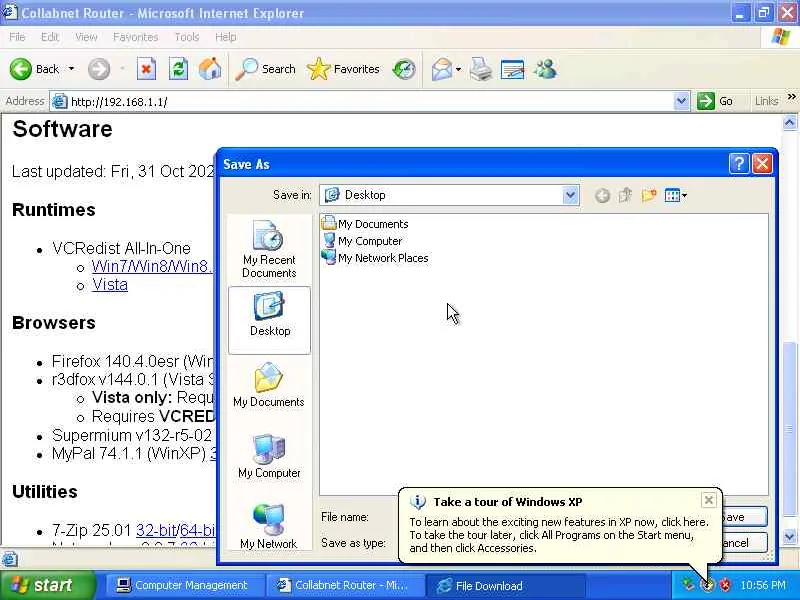The width and height of the screenshot is (800, 600).
Task: Select My Network in the places bar
Action: click(269, 527)
